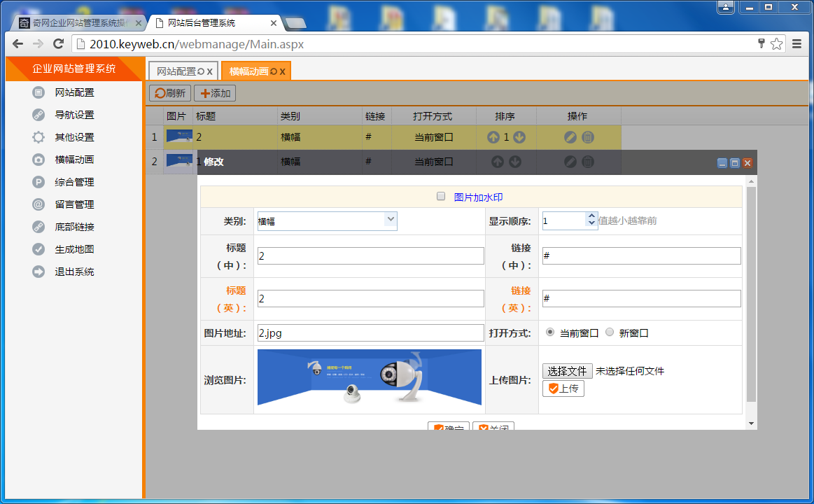Close the 横幅动画 tab with its X
This screenshot has width=814, height=504.
click(x=282, y=71)
